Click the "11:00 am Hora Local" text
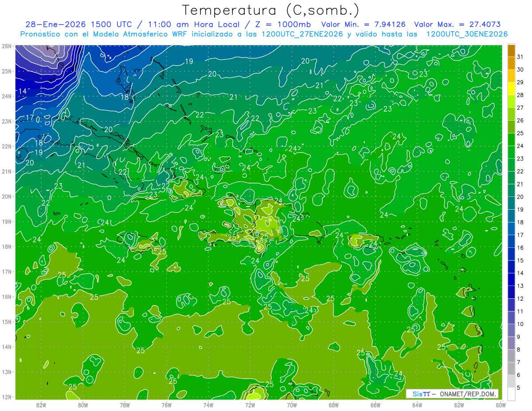Screen dimensions: 532x411 pos(193,24)
